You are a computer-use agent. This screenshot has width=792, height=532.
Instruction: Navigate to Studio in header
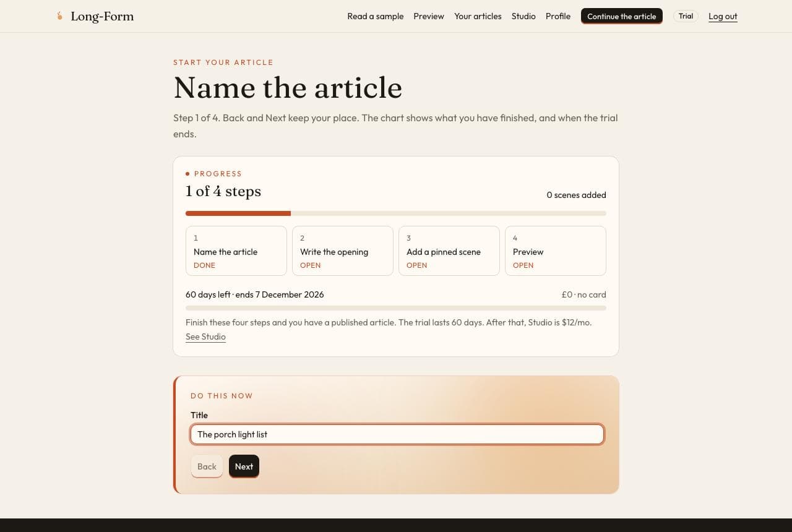point(523,16)
